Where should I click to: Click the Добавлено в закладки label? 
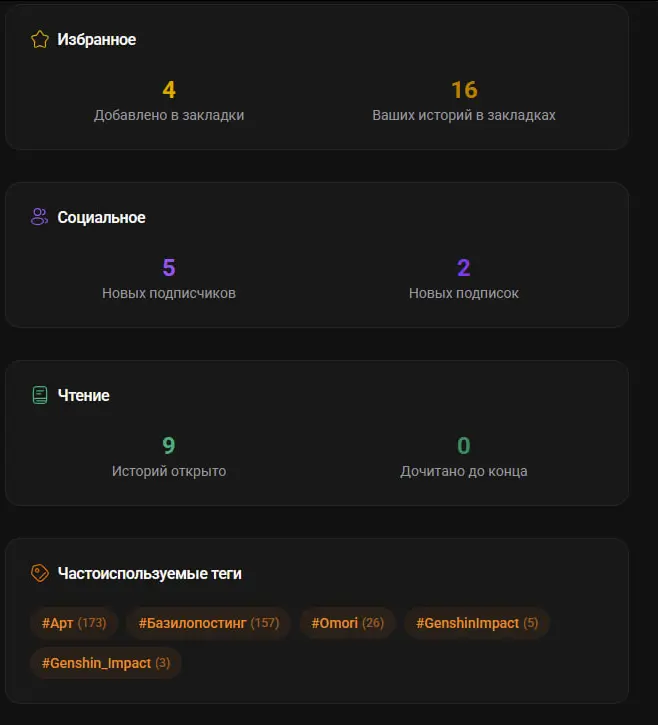(x=169, y=115)
